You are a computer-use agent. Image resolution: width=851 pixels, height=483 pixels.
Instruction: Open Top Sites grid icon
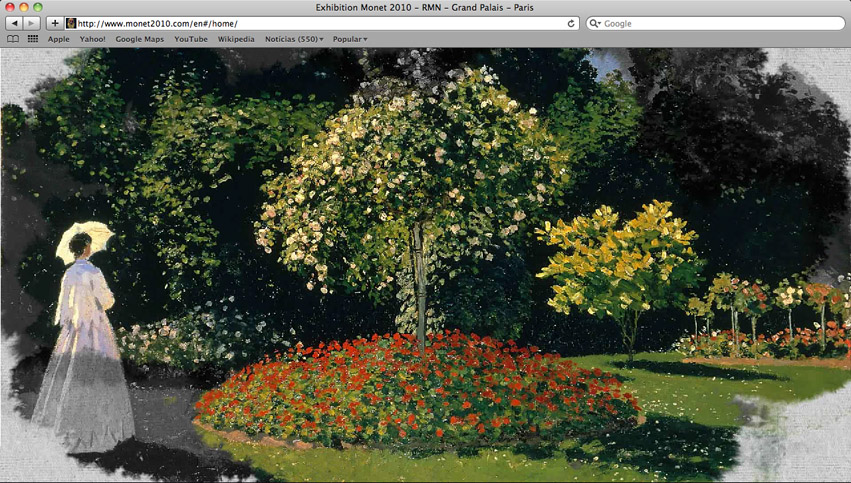33,39
